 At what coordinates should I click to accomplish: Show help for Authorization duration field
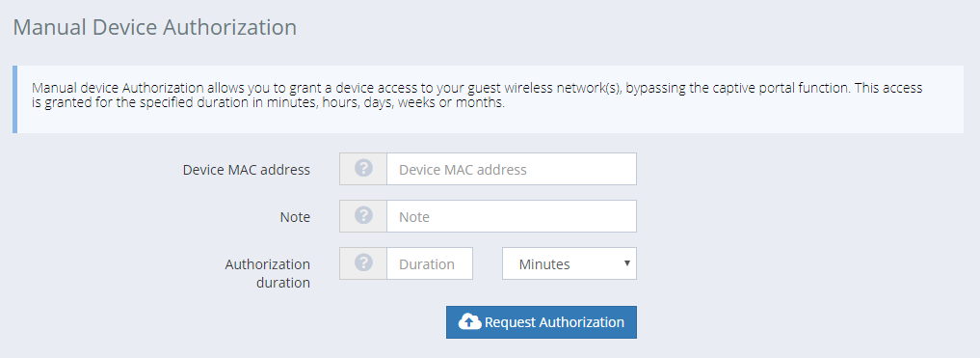[363, 262]
